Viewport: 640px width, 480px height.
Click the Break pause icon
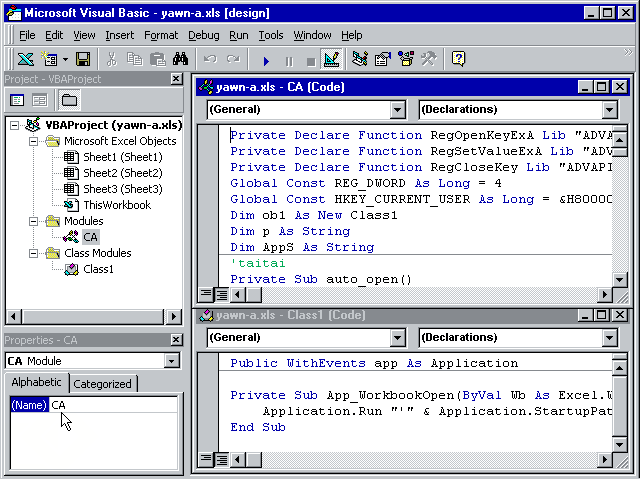pos(289,61)
